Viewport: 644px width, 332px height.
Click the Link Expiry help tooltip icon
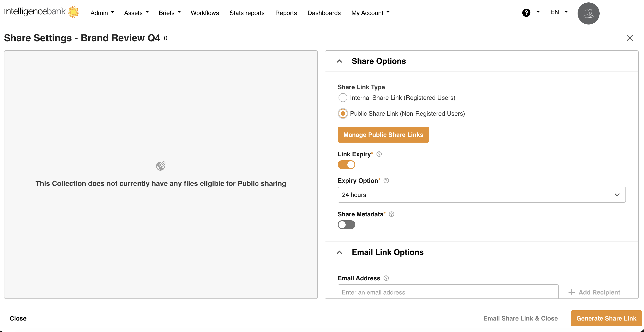point(379,154)
